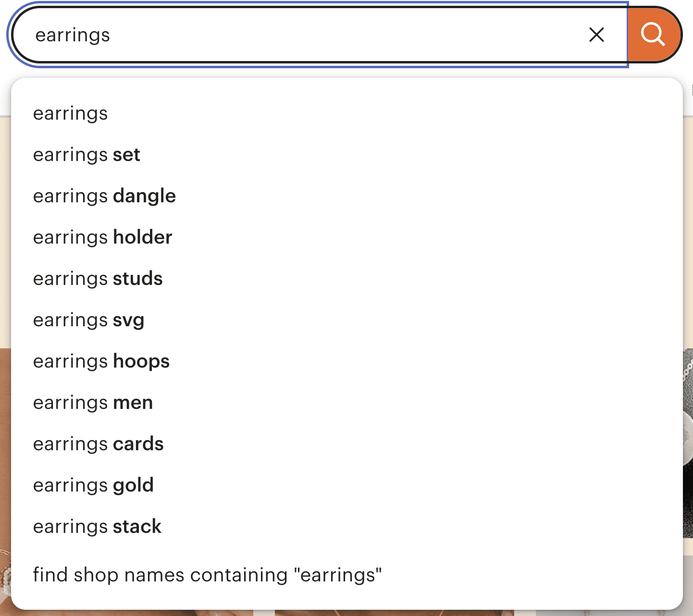This screenshot has height=616, width=693.
Task: Select the "earrings gold" suggestion
Action: (346, 486)
